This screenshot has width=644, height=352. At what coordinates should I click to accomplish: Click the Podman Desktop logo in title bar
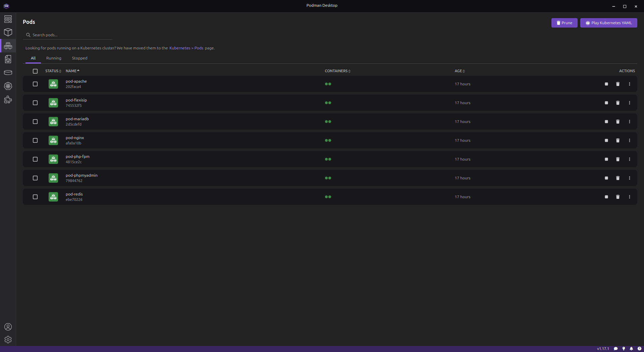(x=6, y=6)
